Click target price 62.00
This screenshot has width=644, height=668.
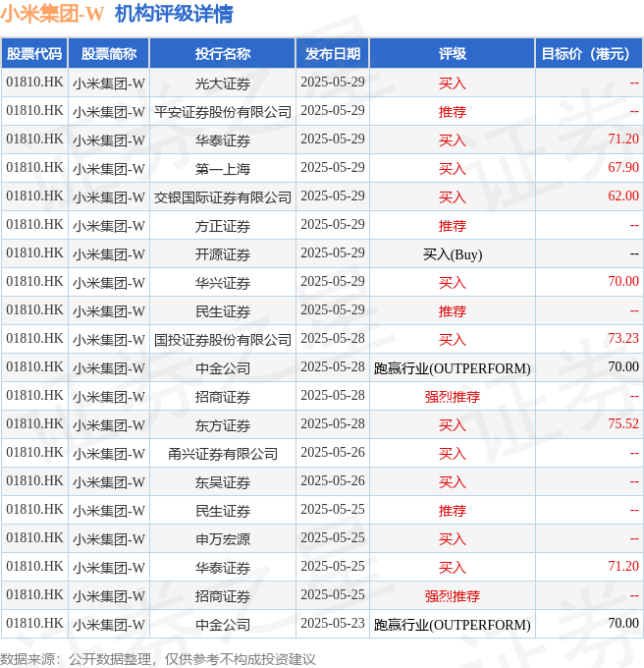(x=623, y=195)
